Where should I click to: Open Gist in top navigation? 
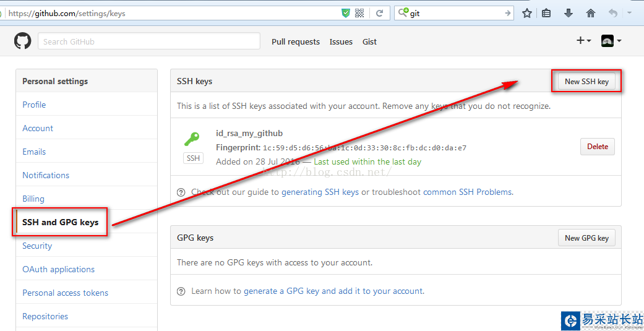pos(370,42)
